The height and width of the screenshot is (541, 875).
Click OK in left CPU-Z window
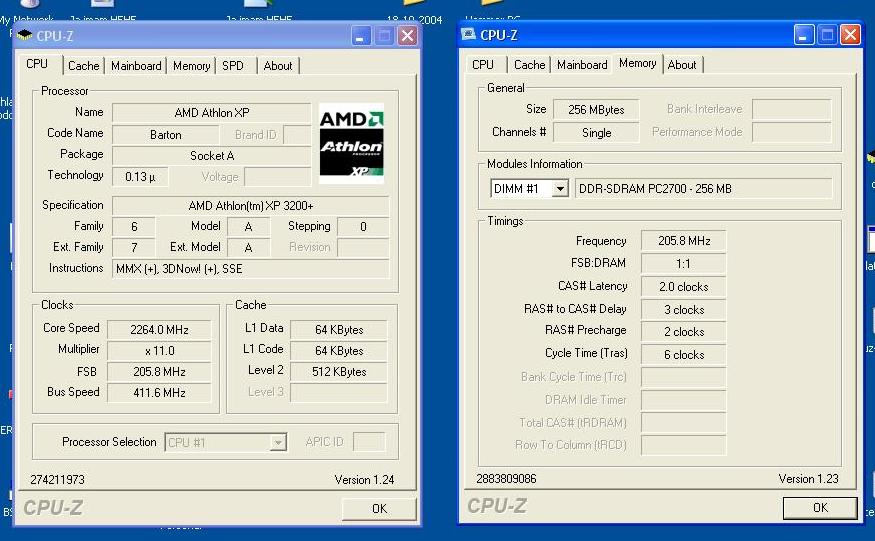point(379,509)
